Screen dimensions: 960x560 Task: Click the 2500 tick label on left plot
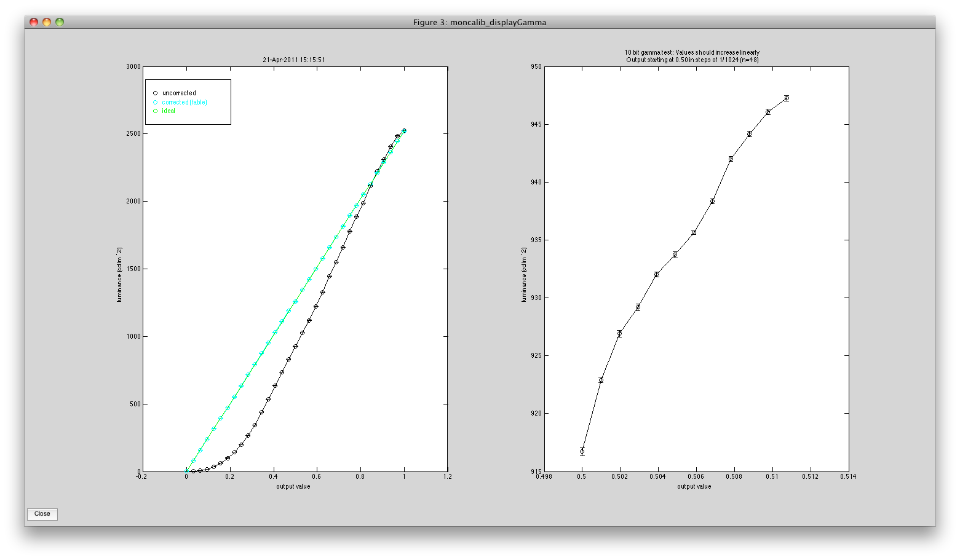[133, 134]
